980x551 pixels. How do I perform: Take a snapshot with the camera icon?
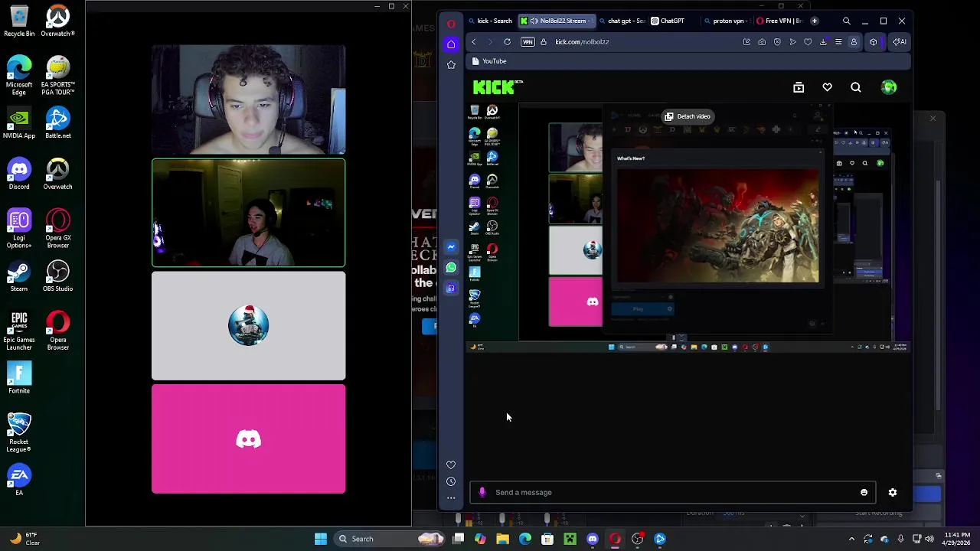762,42
